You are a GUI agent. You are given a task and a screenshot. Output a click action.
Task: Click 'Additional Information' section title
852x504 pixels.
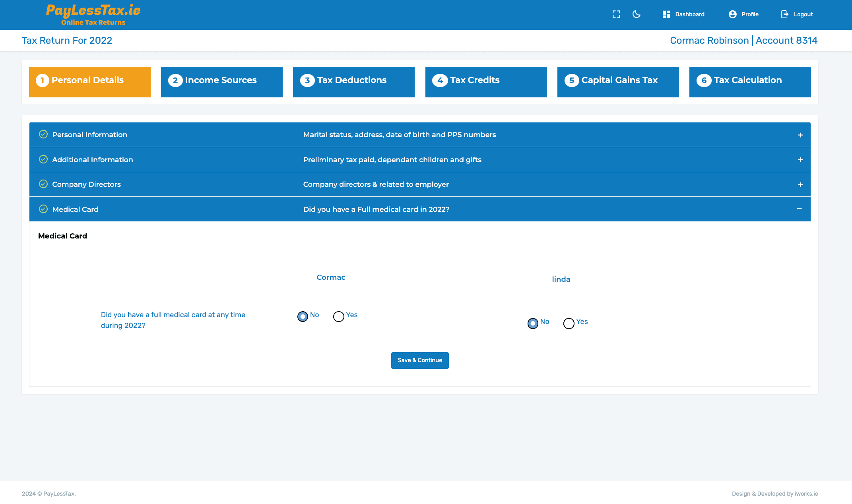click(x=93, y=160)
